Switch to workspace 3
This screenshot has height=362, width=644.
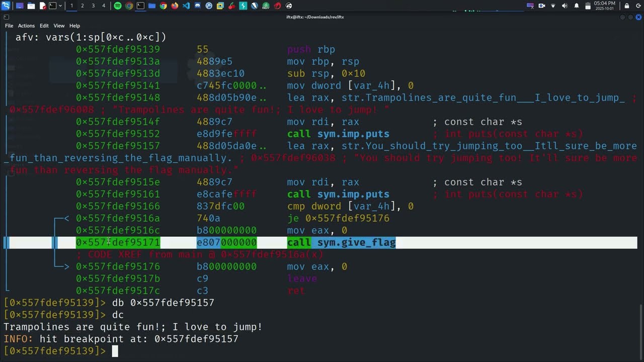[x=93, y=6]
